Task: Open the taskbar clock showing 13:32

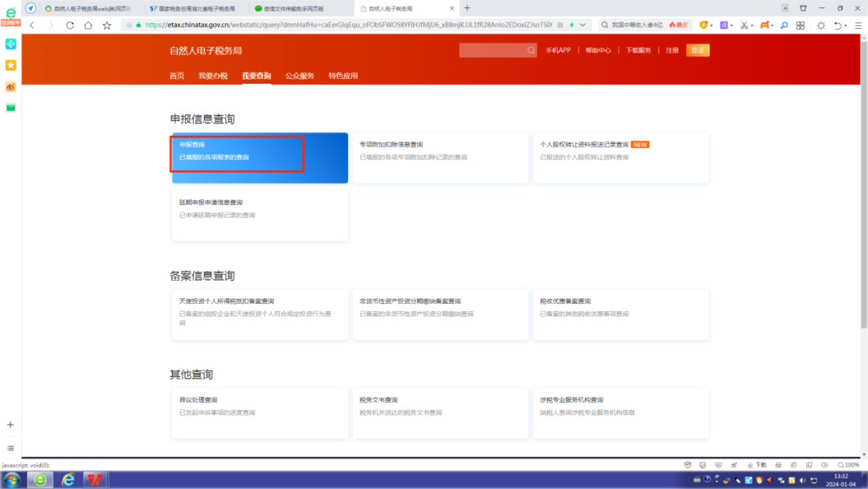Action: tap(841, 480)
